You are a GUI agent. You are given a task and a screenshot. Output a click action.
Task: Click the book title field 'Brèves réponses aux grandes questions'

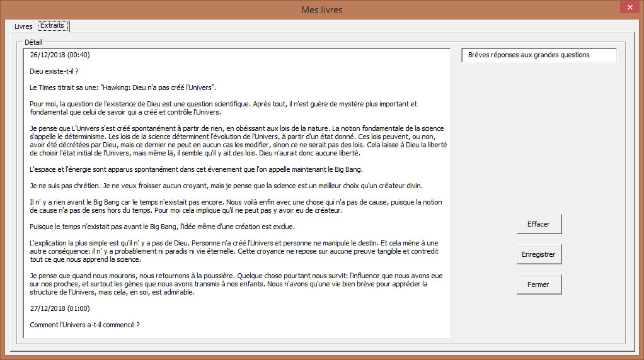pyautogui.click(x=539, y=55)
